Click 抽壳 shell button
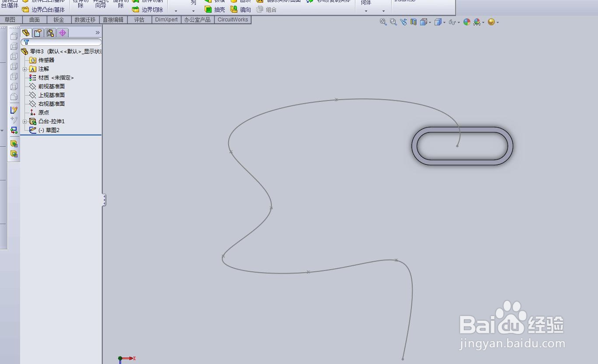This screenshot has height=364, width=598. click(215, 10)
